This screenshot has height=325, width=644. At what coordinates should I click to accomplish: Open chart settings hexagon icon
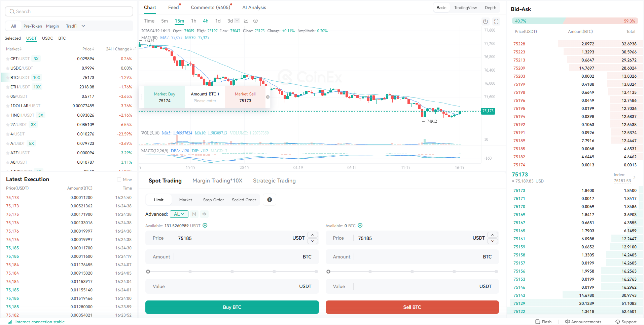255,21
